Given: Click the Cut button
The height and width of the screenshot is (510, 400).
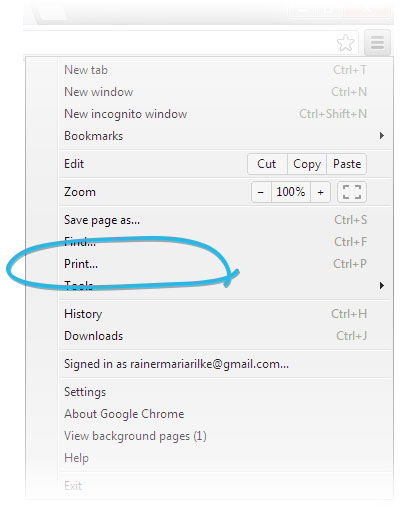Looking at the screenshot, I should (x=267, y=164).
